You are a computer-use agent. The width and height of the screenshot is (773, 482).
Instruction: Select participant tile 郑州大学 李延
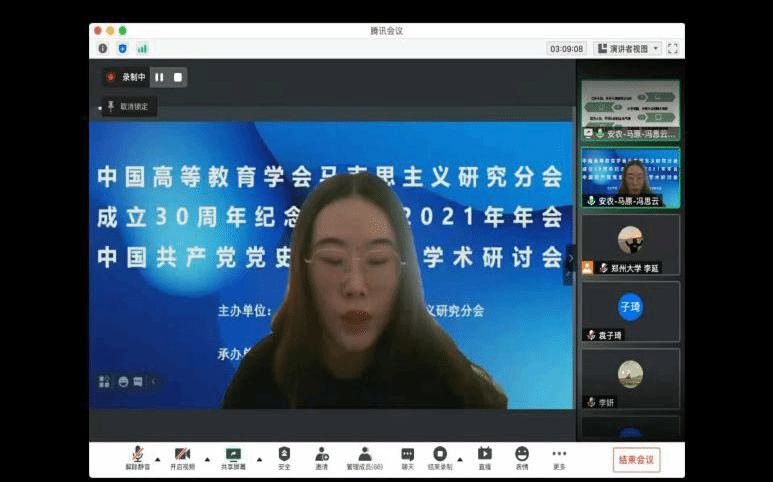[x=631, y=244]
